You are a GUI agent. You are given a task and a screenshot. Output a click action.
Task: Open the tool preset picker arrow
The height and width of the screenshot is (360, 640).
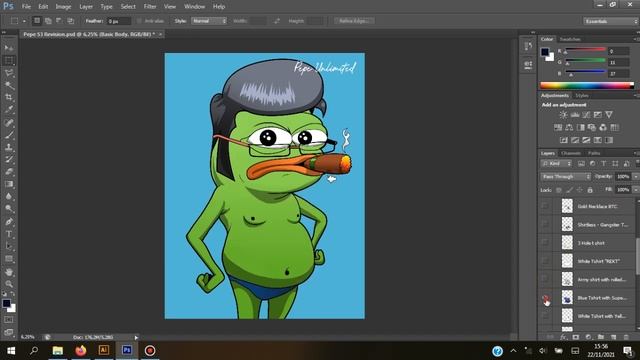tap(24, 21)
